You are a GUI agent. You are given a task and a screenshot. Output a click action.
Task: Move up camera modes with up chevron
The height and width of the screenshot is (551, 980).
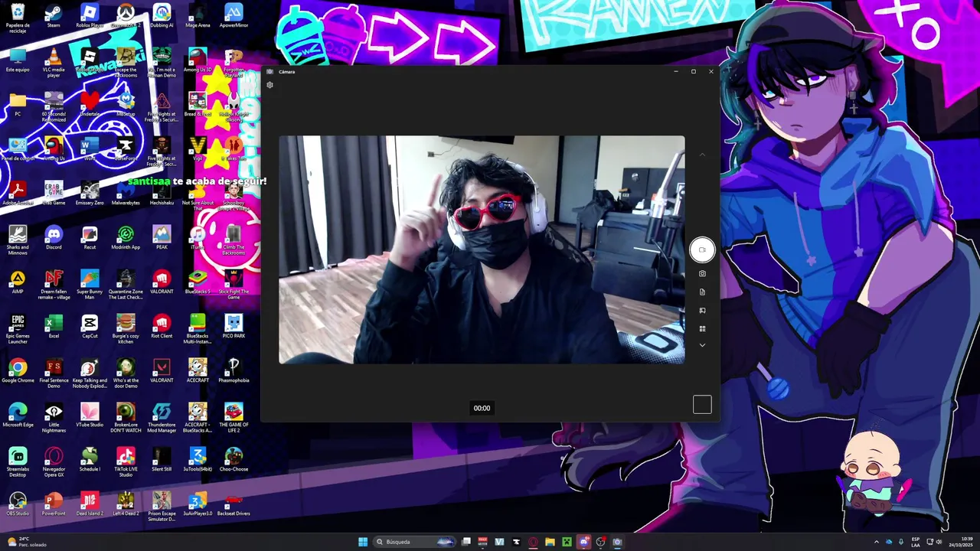702,155
